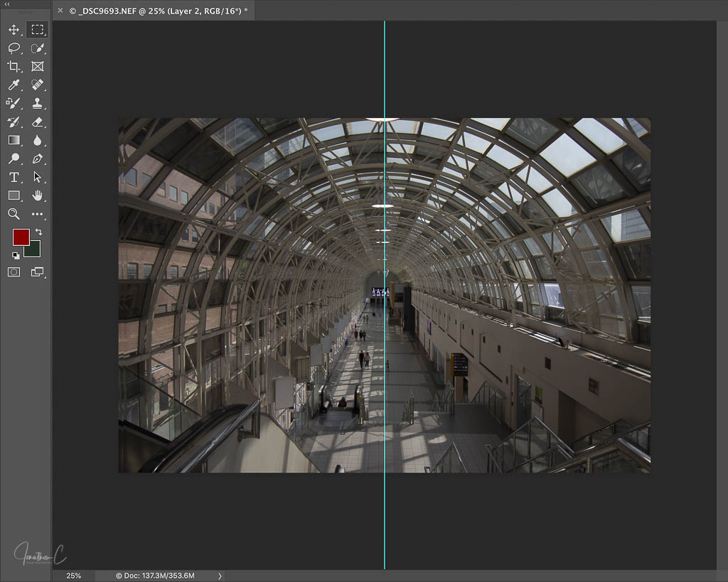Open the Edit Toolbar three-dots menu

38,214
